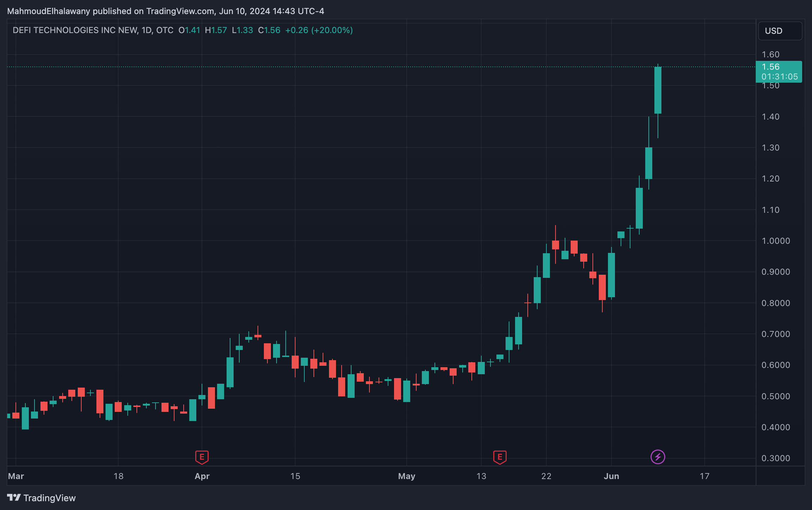Click the Jun label on time axis
Viewport: 812px width, 510px height.
coord(611,476)
